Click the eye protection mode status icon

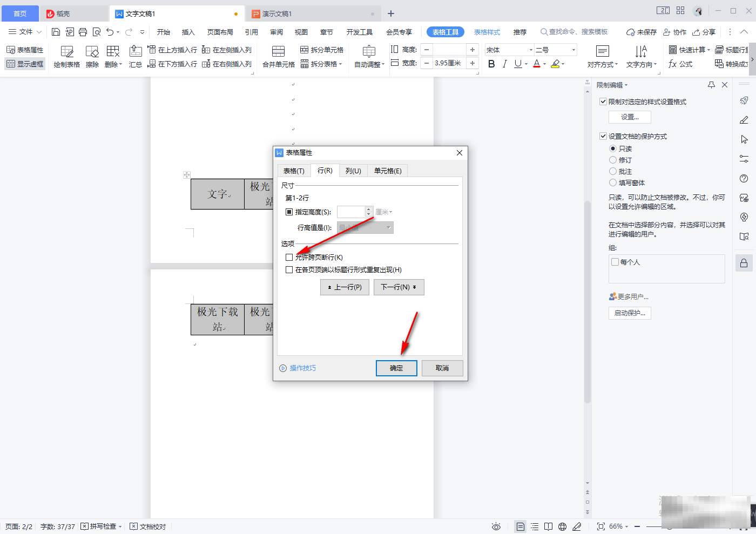[496, 526]
